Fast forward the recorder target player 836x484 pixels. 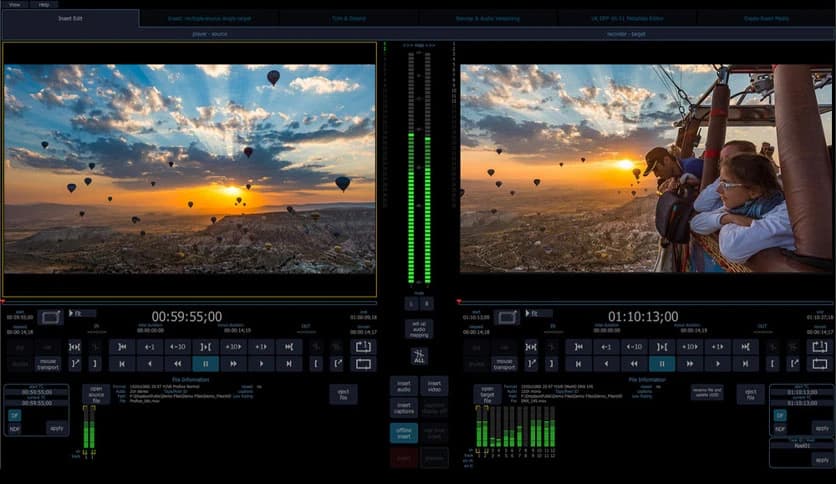(689, 364)
